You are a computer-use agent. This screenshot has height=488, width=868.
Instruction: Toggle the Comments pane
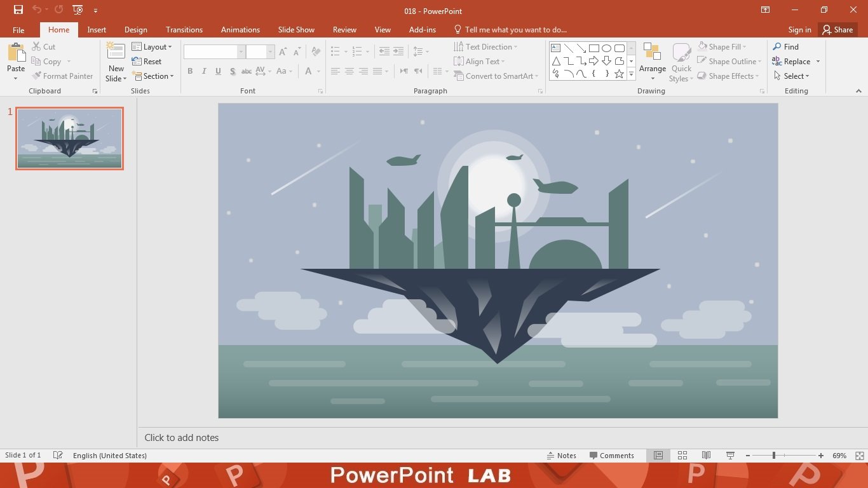[x=611, y=456]
